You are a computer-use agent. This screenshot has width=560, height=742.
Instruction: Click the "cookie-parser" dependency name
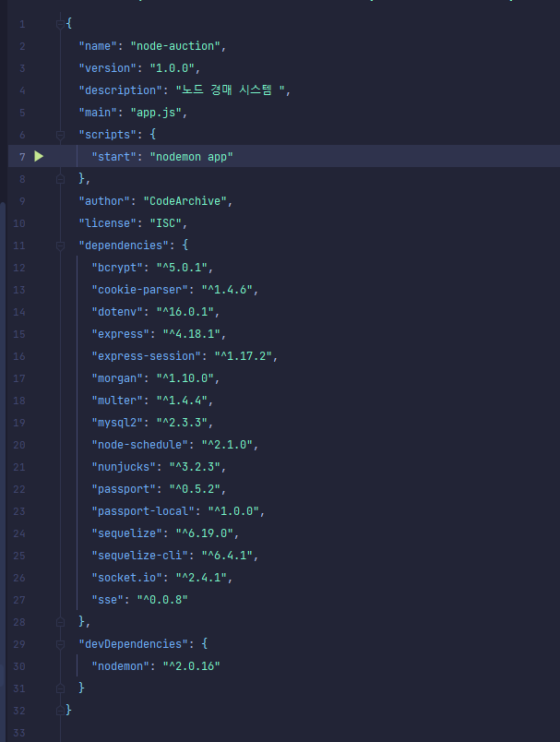pos(140,290)
